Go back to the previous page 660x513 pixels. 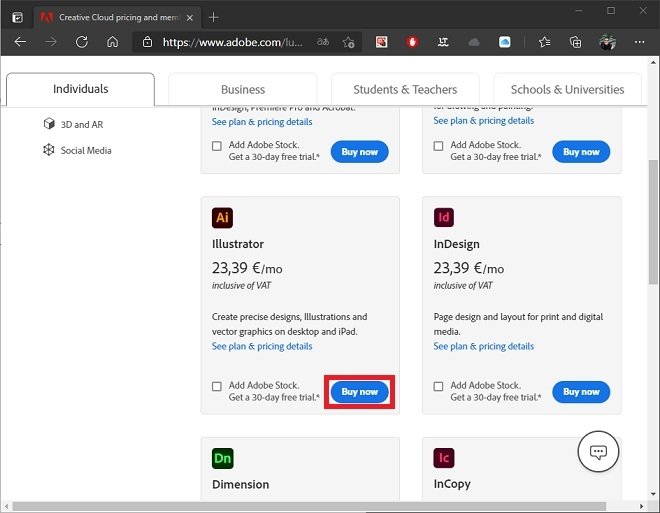click(20, 42)
